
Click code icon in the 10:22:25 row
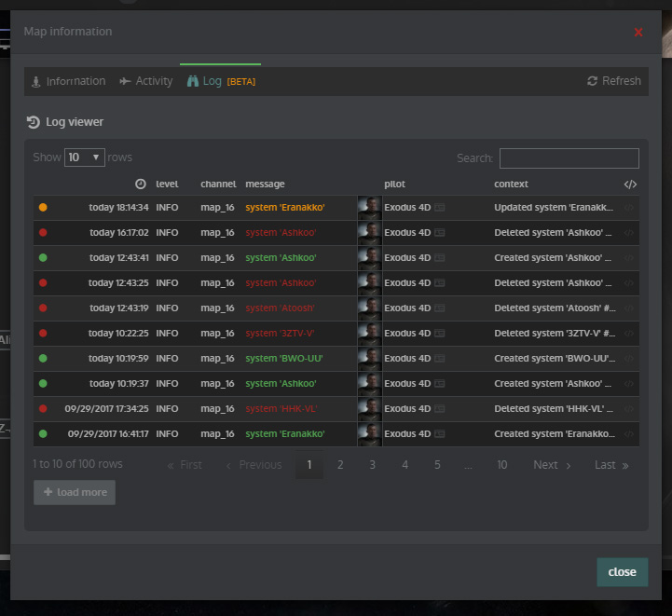[x=630, y=334]
